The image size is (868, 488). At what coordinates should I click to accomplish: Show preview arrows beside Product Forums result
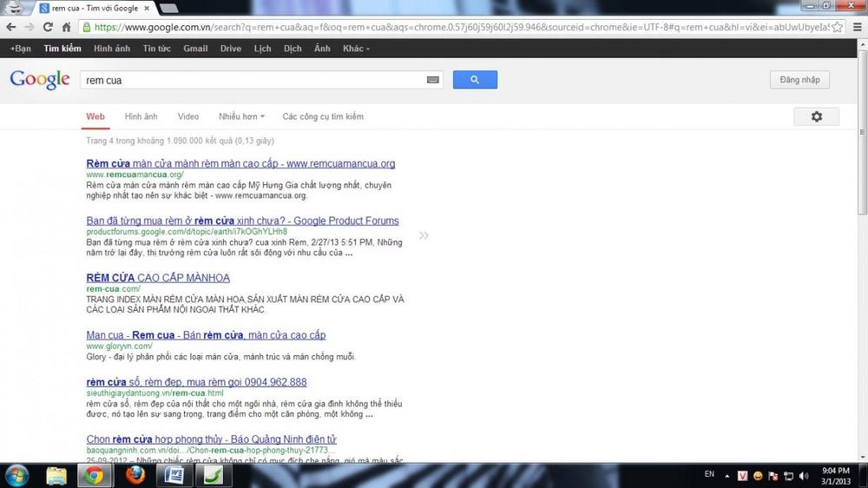click(424, 235)
